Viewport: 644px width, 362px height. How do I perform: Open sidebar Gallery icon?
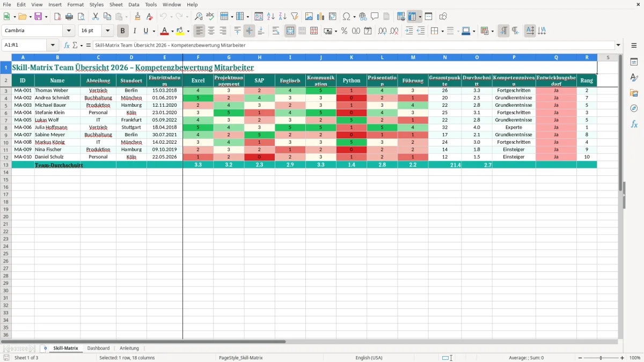pyautogui.click(x=634, y=93)
